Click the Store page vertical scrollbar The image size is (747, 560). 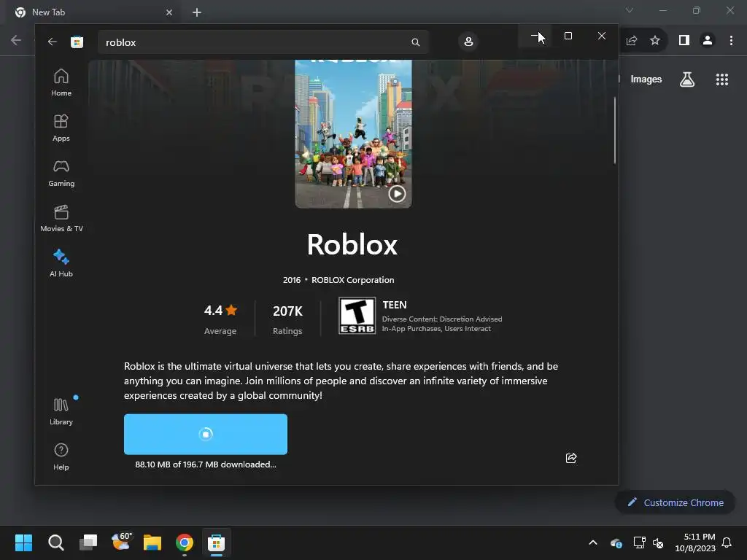tap(614, 131)
